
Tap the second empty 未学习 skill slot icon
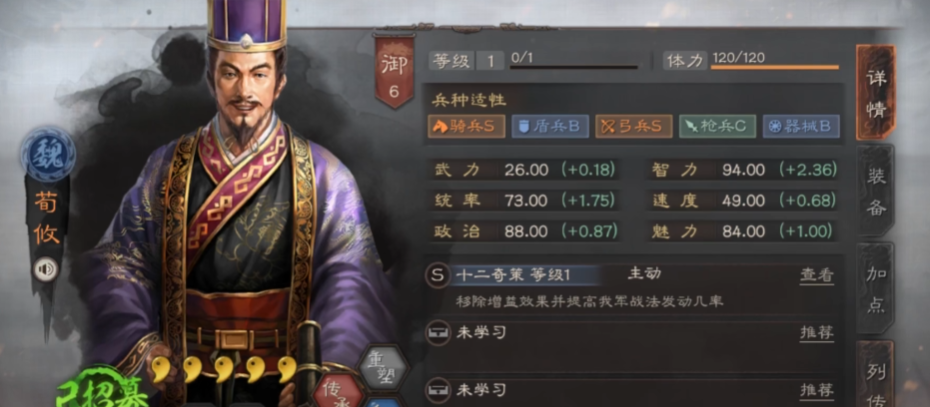tap(436, 390)
